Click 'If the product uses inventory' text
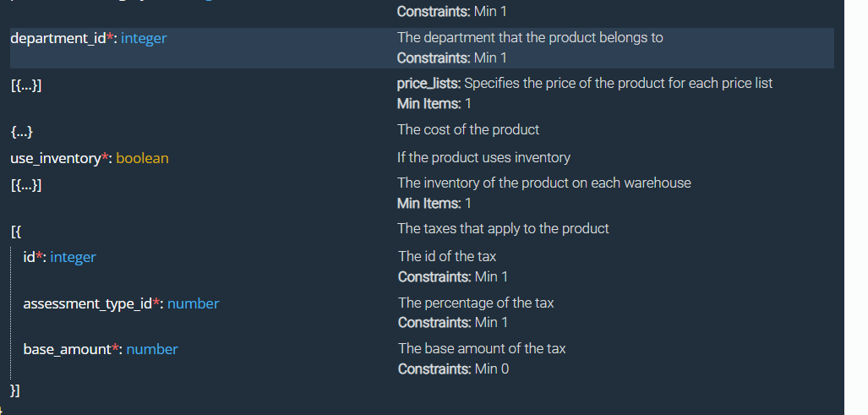 point(483,158)
